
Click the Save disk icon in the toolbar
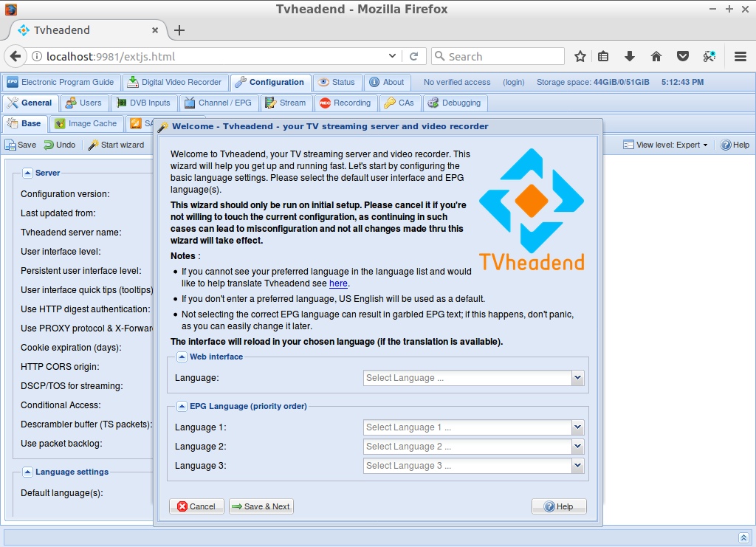9,145
